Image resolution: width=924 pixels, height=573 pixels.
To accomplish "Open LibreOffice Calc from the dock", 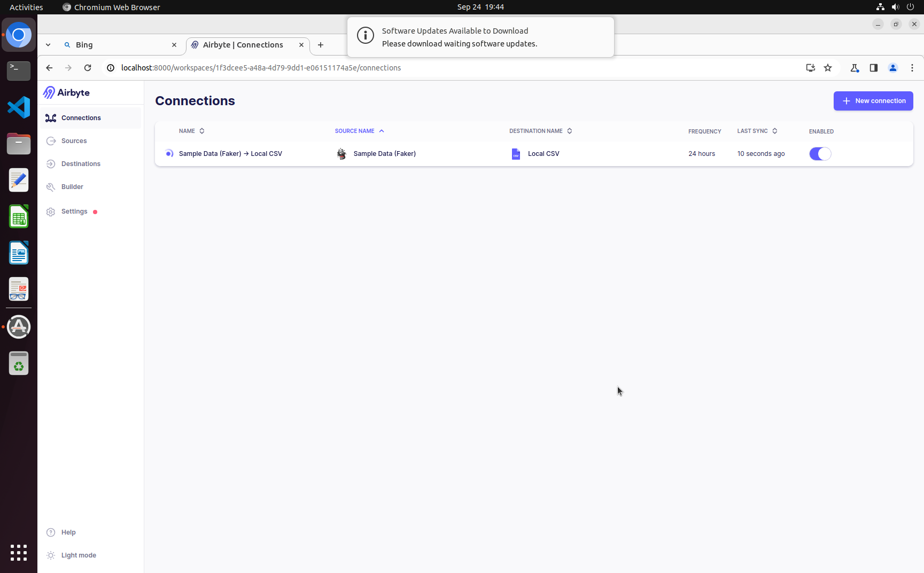I will pyautogui.click(x=19, y=216).
